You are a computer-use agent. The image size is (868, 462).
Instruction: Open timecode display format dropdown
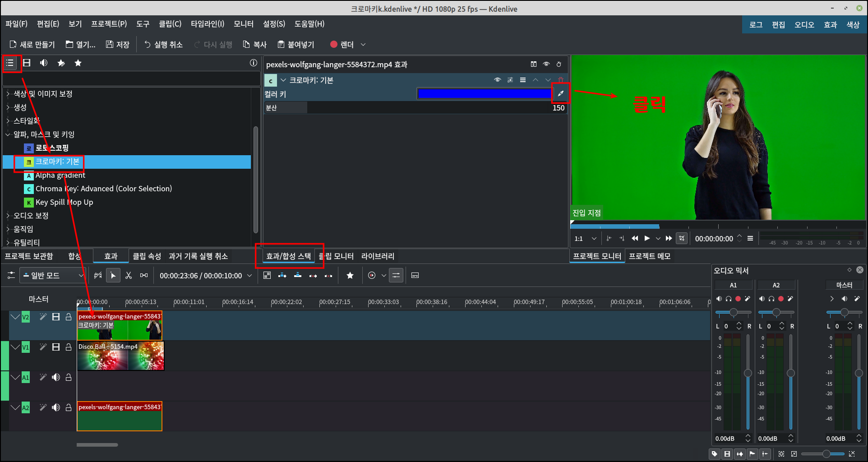tap(249, 275)
